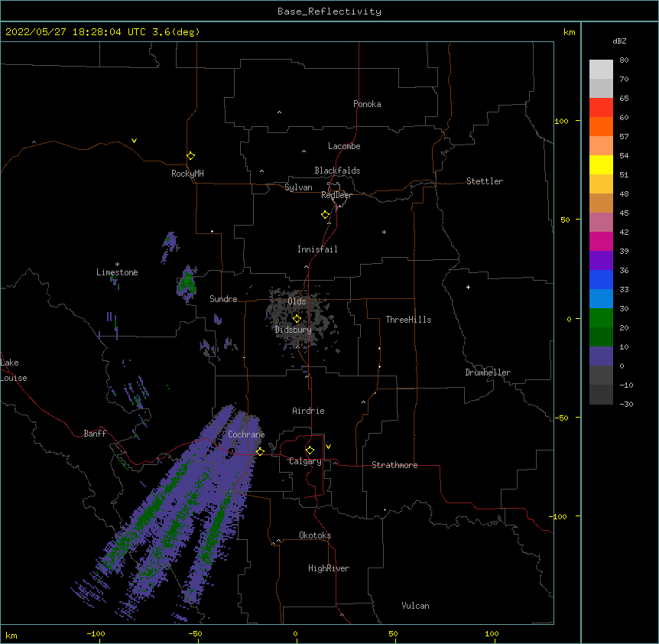
Task: Click the Vulcan town label
Action: pyautogui.click(x=415, y=606)
